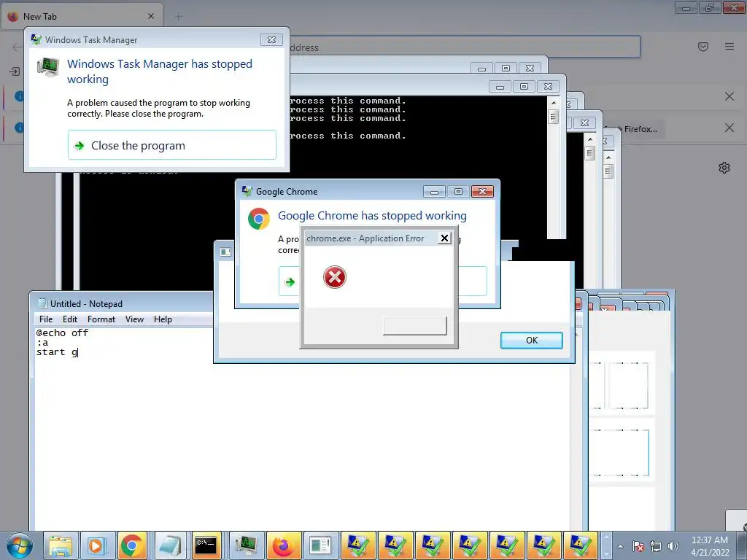Open Firefox application menu hamburger
Image resolution: width=747 pixels, height=560 pixels.
coord(729,47)
